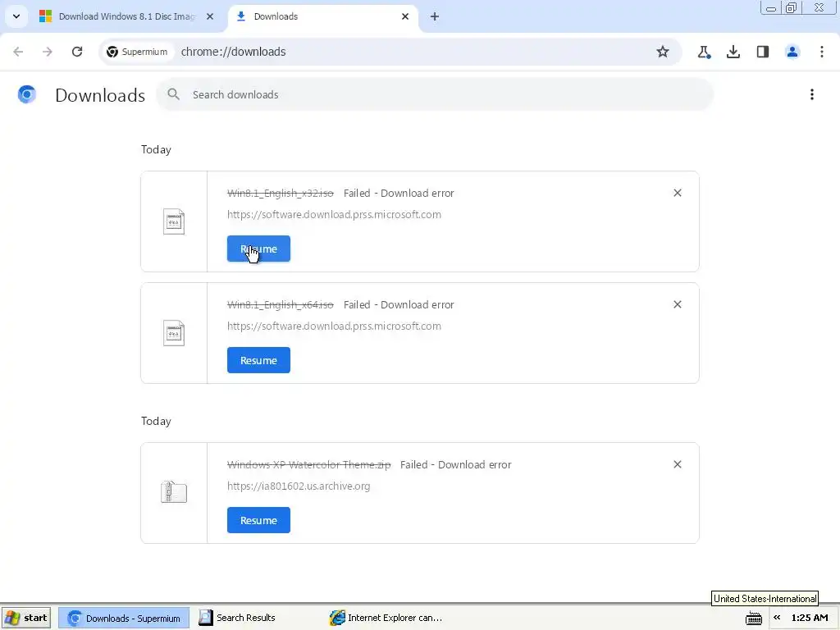Toggle the side panel icon
840x630 pixels.
(763, 52)
